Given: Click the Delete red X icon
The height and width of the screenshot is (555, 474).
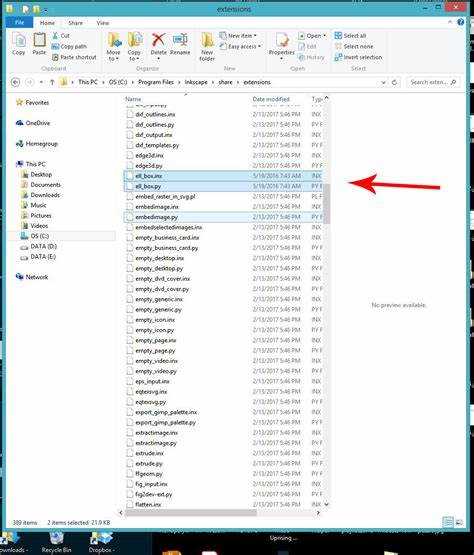Looking at the screenshot, I should pos(158,40).
